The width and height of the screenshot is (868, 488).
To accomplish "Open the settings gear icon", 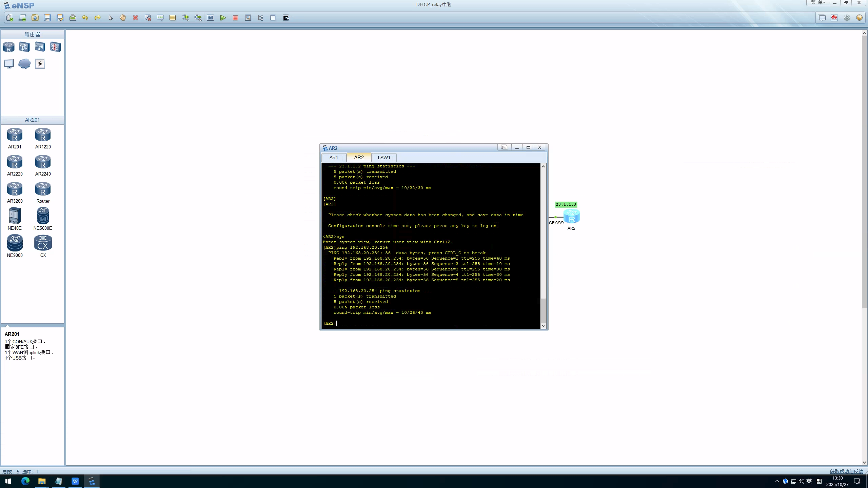I will pos(847,18).
